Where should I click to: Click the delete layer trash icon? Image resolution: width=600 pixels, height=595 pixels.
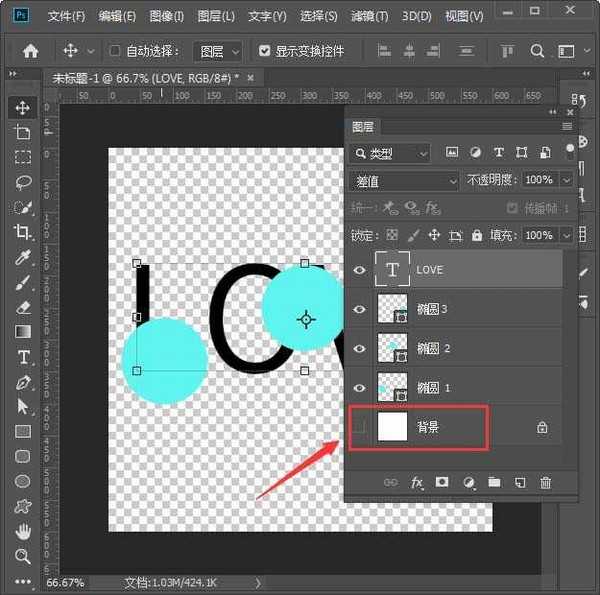[x=545, y=483]
